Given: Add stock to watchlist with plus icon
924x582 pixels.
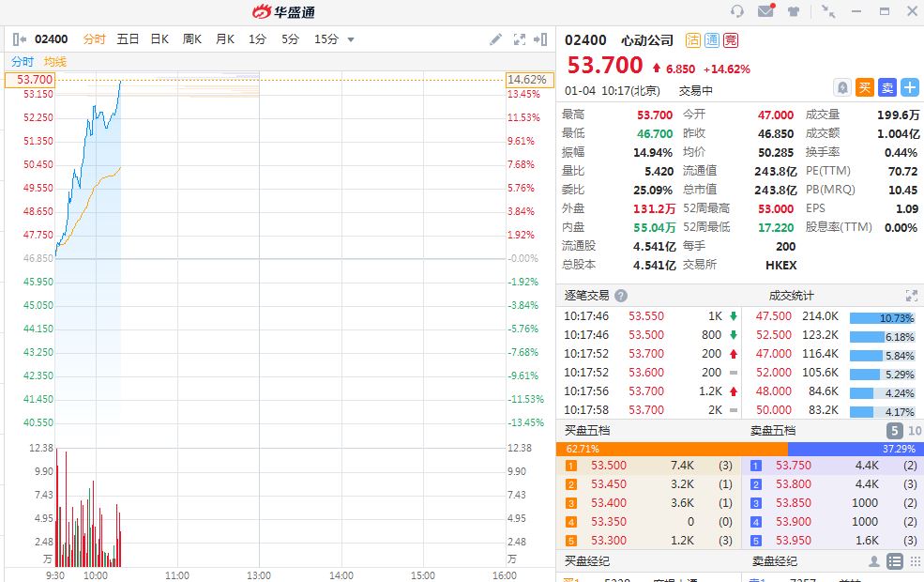Looking at the screenshot, I should pyautogui.click(x=909, y=87).
